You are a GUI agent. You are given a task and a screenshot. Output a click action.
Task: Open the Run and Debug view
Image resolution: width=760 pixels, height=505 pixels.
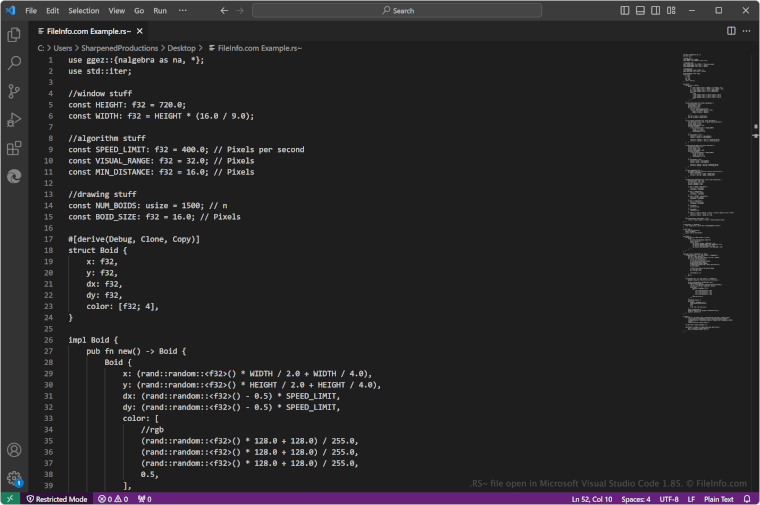click(14, 120)
